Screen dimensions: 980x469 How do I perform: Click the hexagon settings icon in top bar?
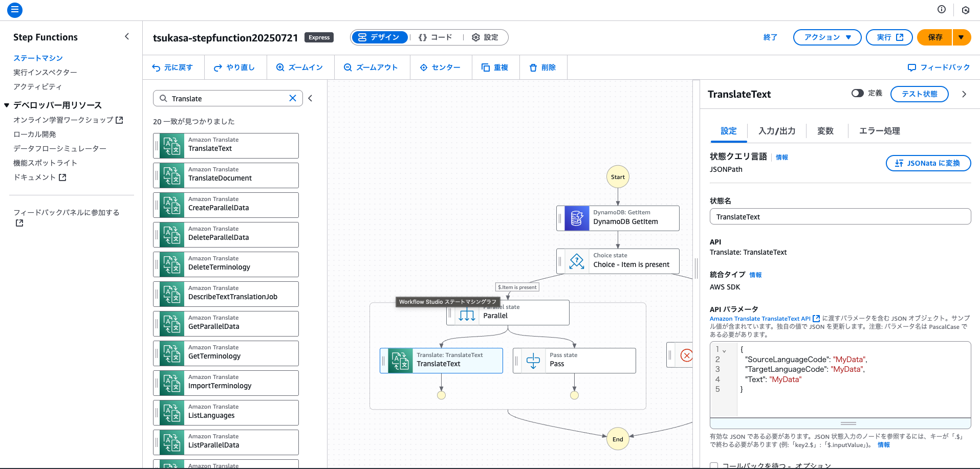[x=966, y=10]
